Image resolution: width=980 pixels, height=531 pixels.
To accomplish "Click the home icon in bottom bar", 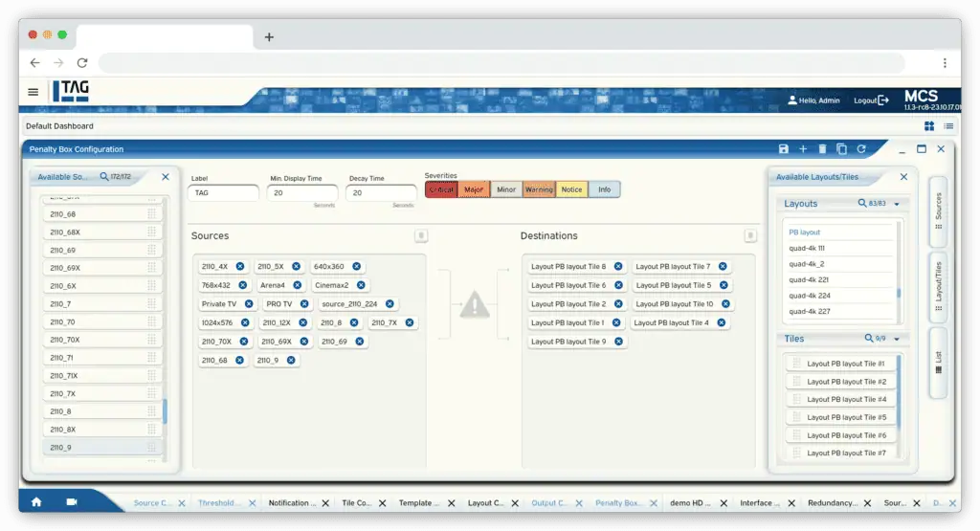I will pos(36,501).
